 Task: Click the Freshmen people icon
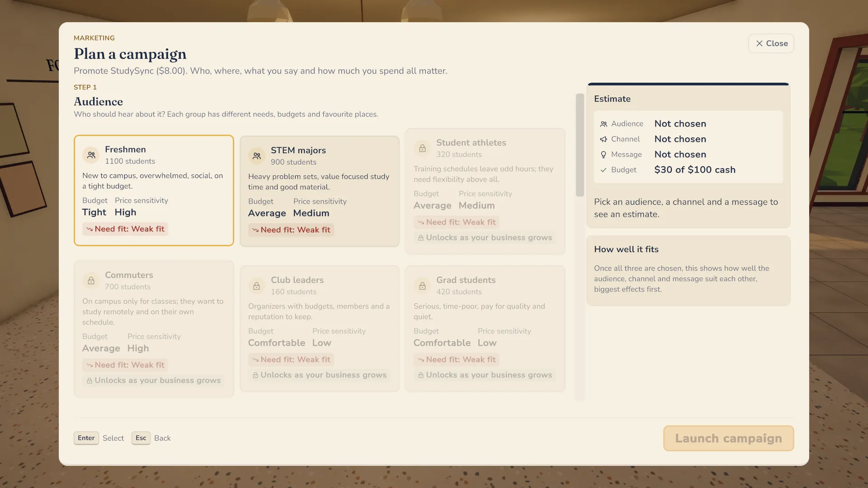[91, 155]
